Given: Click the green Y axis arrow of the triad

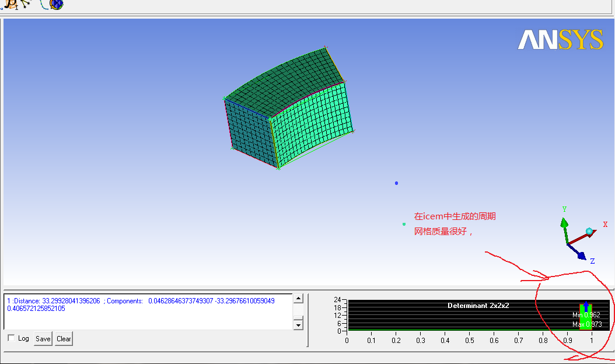Looking at the screenshot, I should (x=564, y=224).
